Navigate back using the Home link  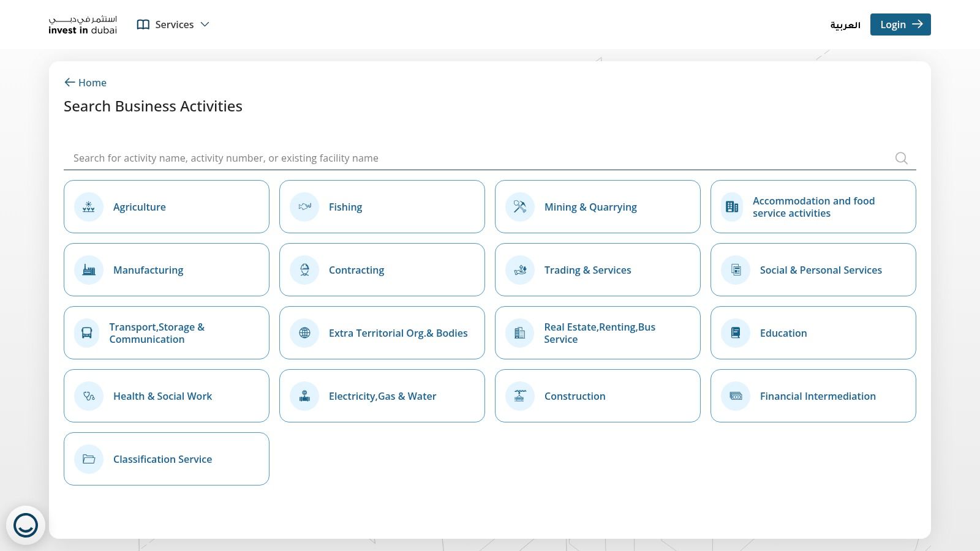tap(85, 82)
